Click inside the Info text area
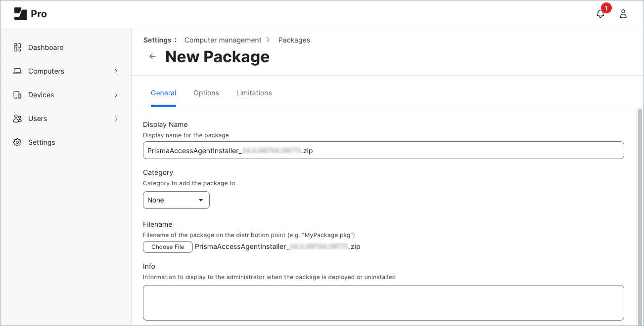This screenshot has width=644, height=326. (383, 302)
